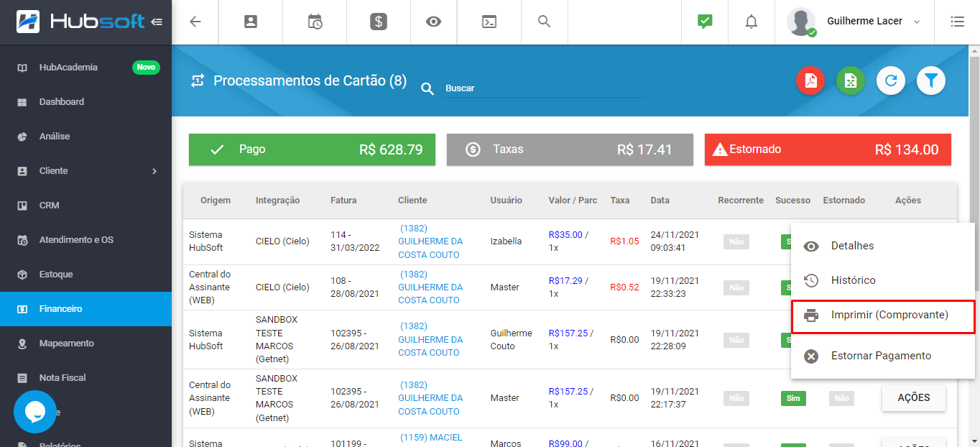Click the R$1.05 fee
The width and height of the screenshot is (980, 447).
tap(624, 241)
